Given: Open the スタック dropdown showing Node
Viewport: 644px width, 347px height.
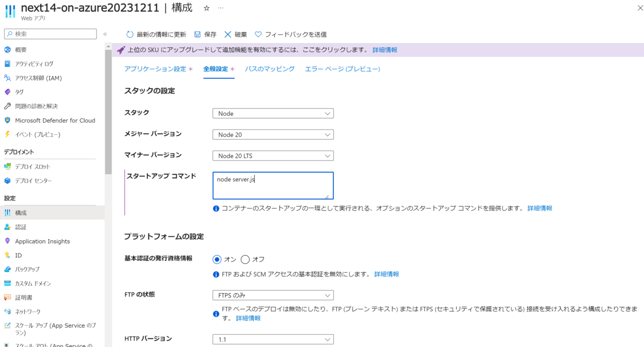Looking at the screenshot, I should point(273,113).
